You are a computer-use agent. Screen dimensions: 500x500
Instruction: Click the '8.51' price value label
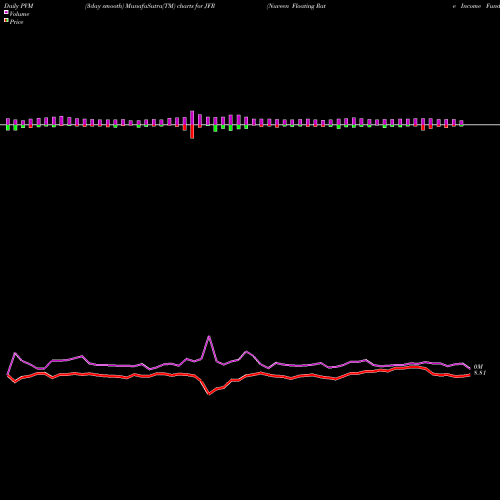click(480, 373)
